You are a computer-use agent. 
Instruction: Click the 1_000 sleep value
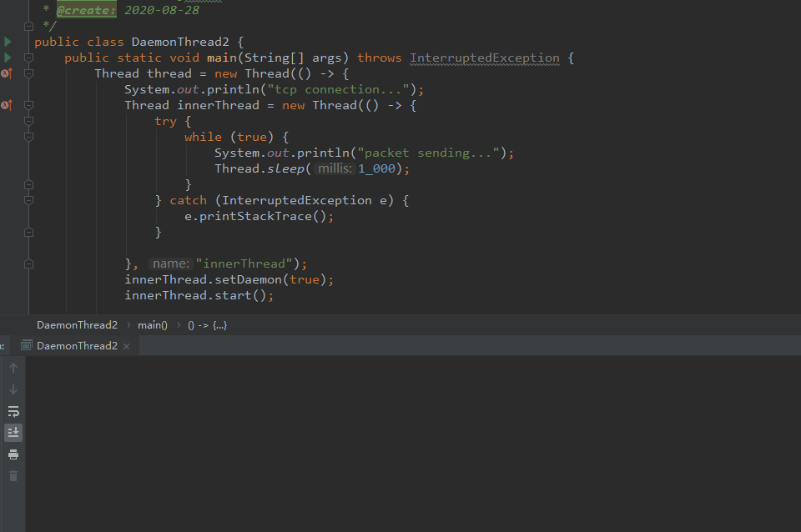pyautogui.click(x=376, y=168)
